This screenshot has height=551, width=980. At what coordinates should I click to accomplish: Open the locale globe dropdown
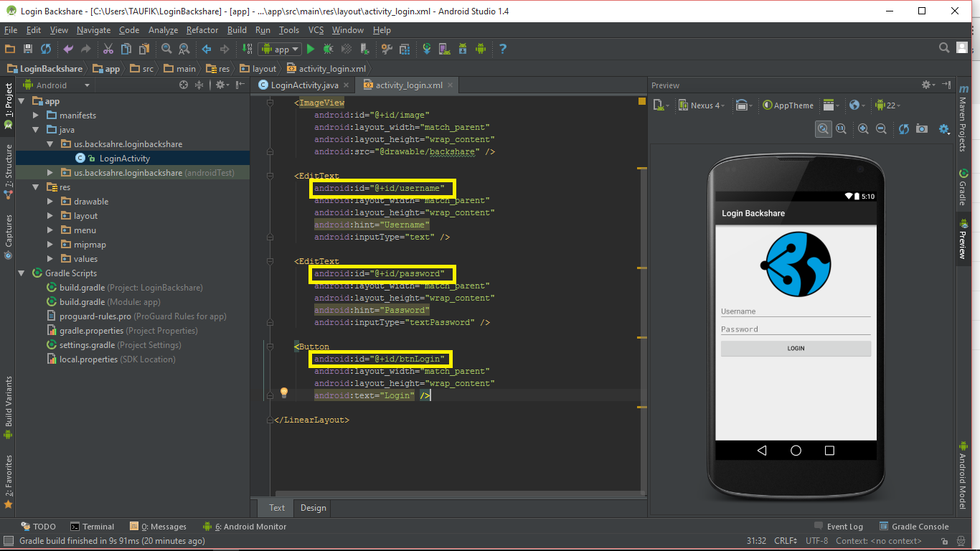pyautogui.click(x=857, y=105)
